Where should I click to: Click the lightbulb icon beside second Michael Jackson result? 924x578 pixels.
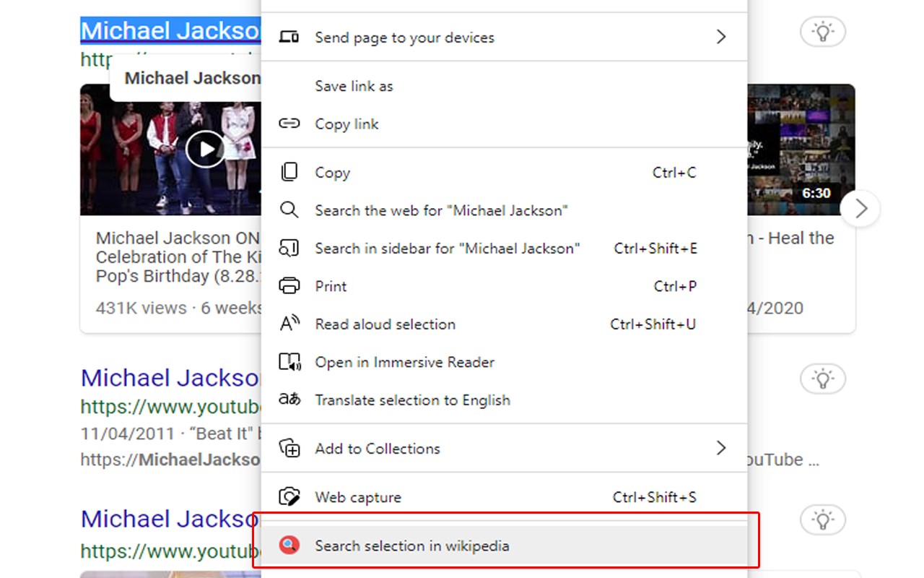pos(823,379)
